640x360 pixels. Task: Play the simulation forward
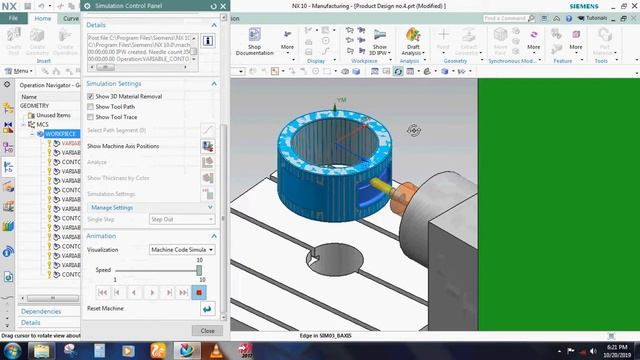(152, 292)
